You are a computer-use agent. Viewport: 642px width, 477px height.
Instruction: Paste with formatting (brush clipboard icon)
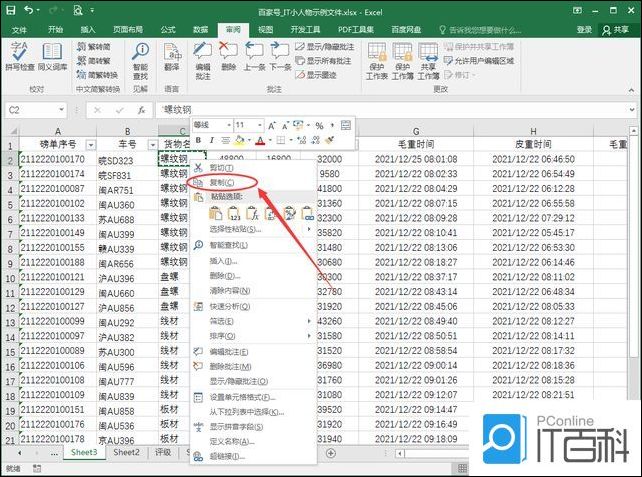[x=289, y=213]
